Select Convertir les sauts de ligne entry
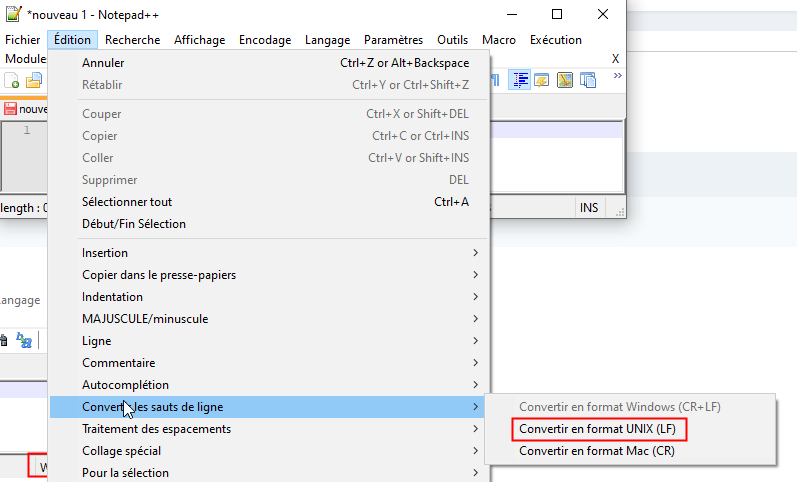 [x=268, y=407]
